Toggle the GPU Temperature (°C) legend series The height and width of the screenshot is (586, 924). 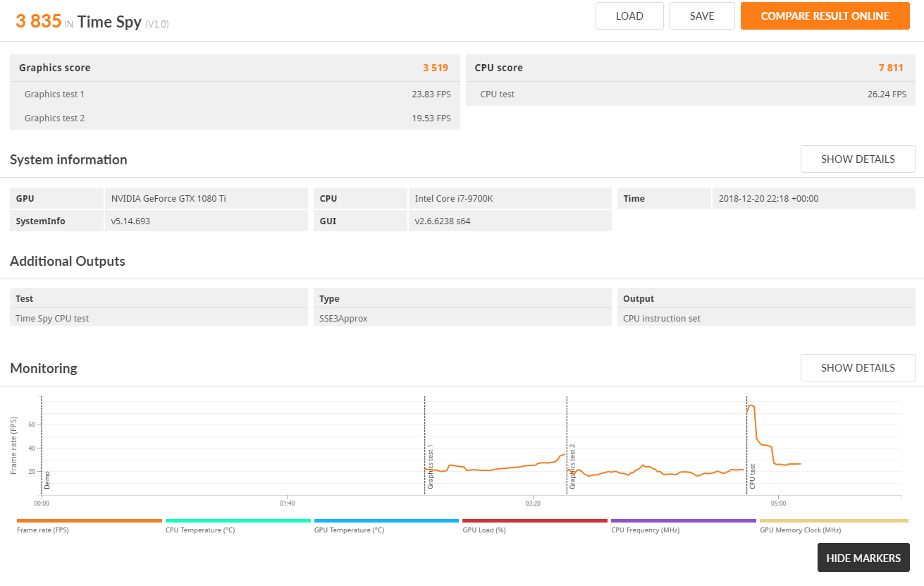click(x=387, y=526)
